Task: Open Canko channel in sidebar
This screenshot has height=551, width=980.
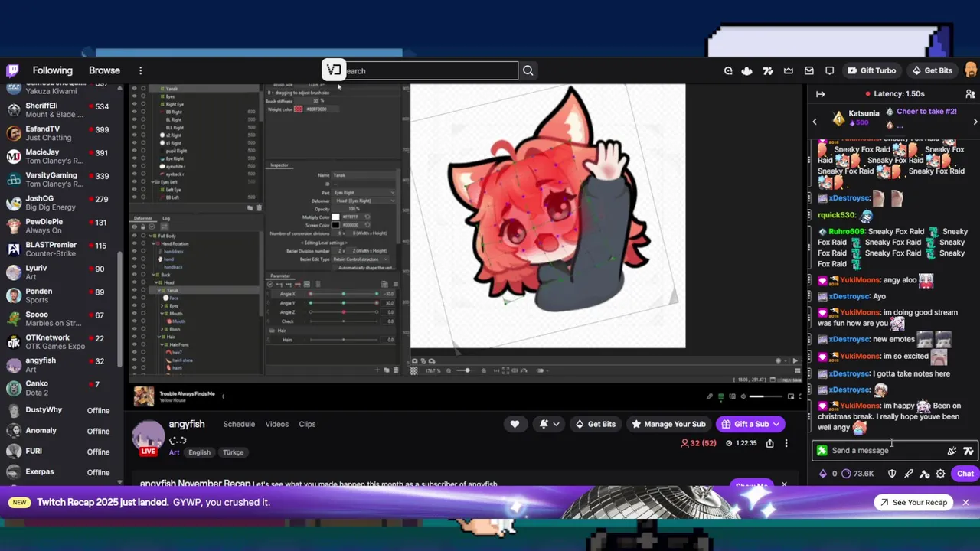Action: 60,388
